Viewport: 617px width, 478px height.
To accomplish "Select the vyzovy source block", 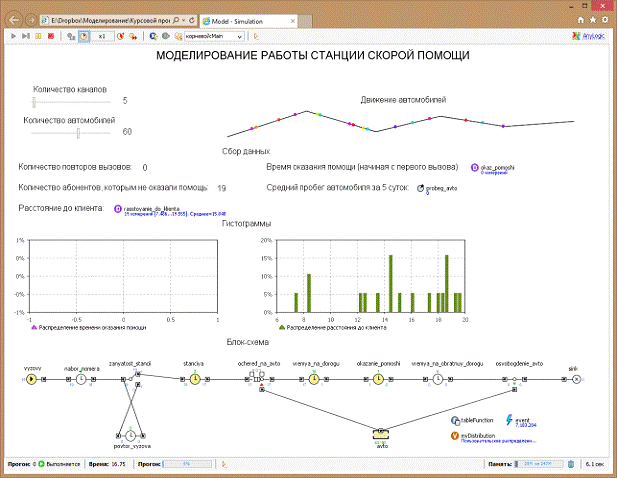I will (x=31, y=379).
